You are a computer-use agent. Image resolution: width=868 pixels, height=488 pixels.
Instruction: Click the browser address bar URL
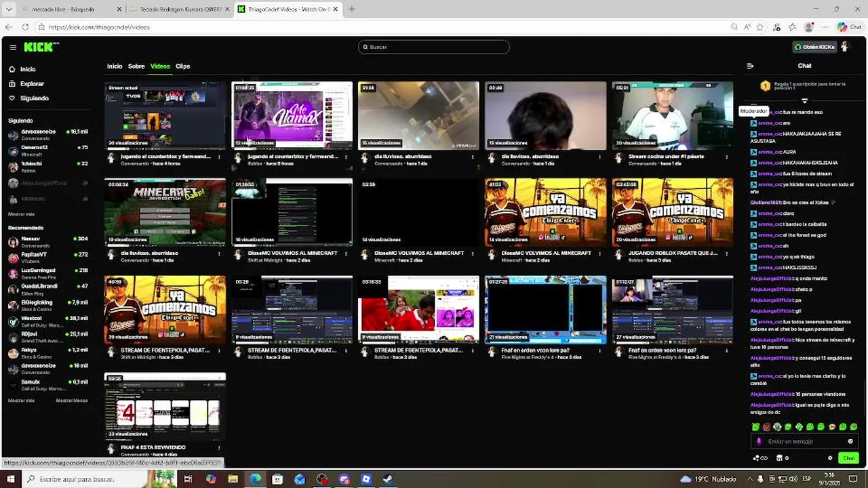point(99,27)
